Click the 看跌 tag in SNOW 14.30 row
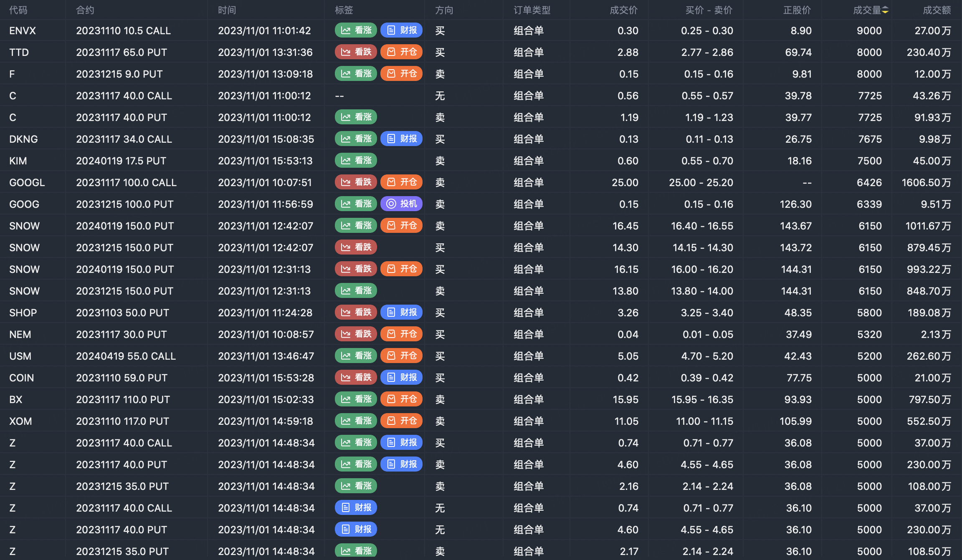Viewport: 962px width, 560px height. point(356,247)
